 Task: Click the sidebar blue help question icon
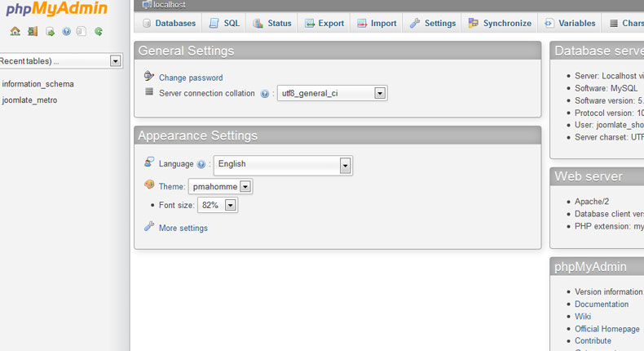pyautogui.click(x=66, y=32)
